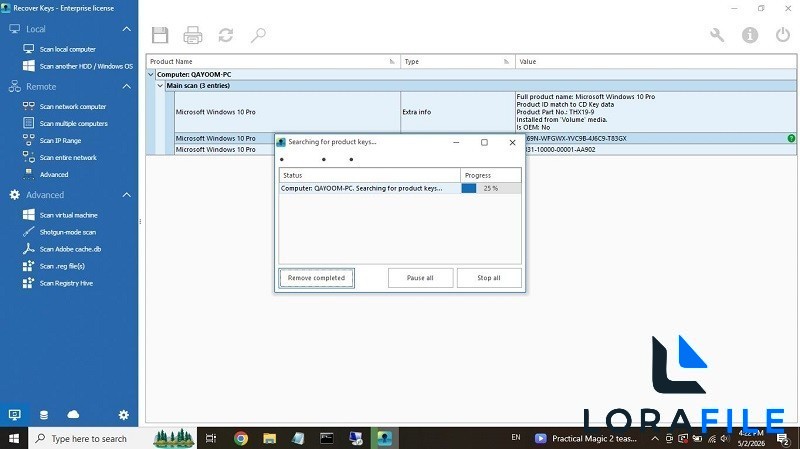Viewport: 800px width, 449px height.
Task: Select the row with value ending AA902
Action: coord(485,149)
